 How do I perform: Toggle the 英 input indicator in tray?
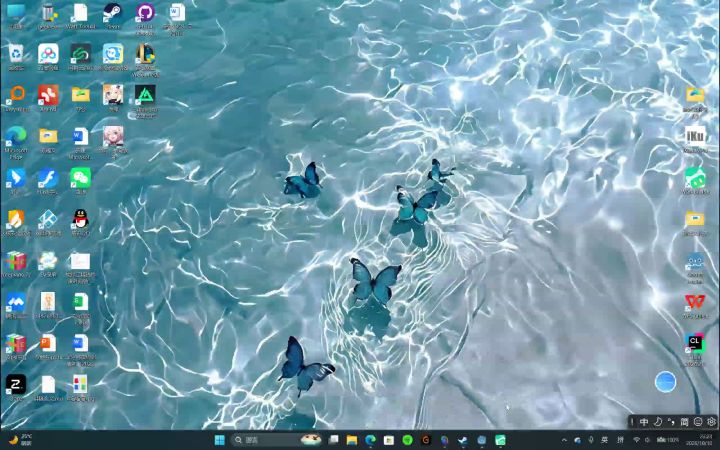tap(605, 440)
